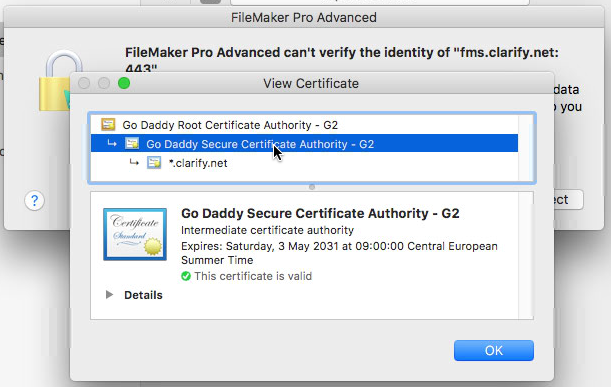Click the partially hidden button in FileMaker dialog

pyautogui.click(x=569, y=200)
